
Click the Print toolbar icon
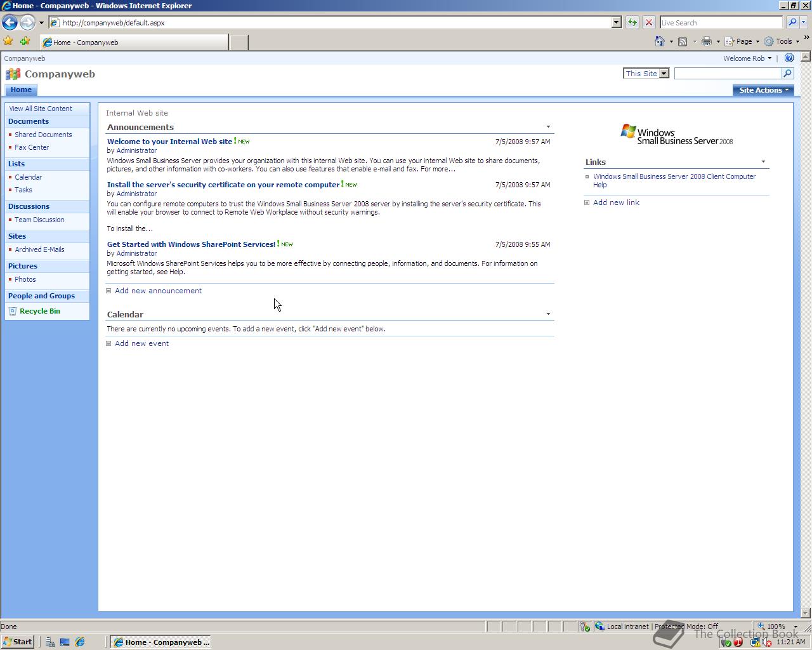point(707,41)
